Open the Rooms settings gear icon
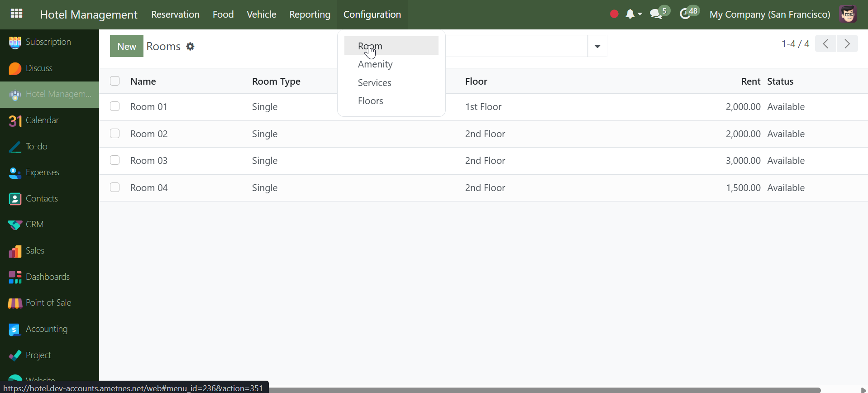Image resolution: width=868 pixels, height=393 pixels. click(x=191, y=47)
